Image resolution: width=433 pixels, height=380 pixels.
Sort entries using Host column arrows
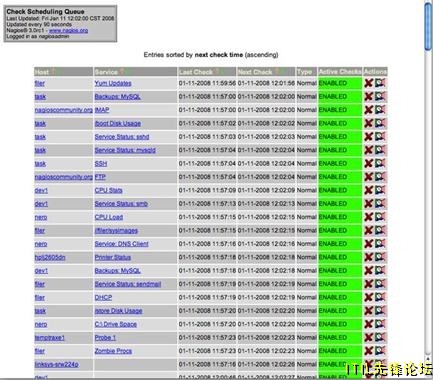coord(52,72)
